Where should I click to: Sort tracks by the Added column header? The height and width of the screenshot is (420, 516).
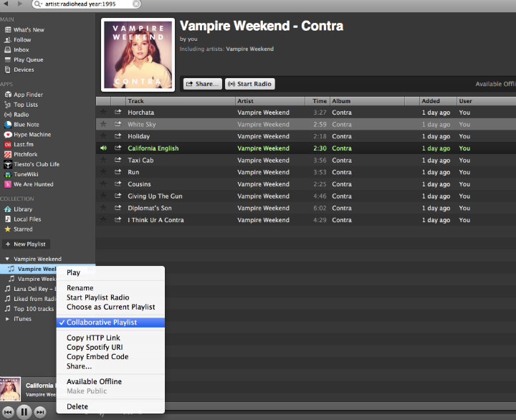point(438,101)
